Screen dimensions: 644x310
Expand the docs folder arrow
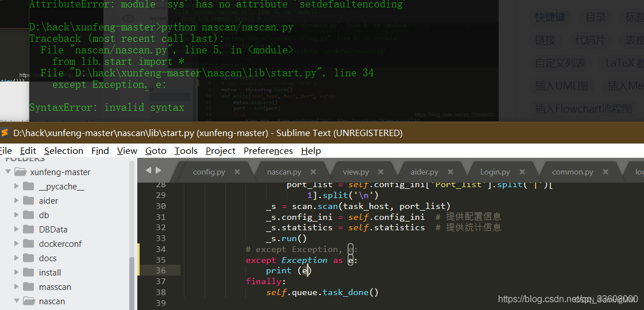(17, 258)
